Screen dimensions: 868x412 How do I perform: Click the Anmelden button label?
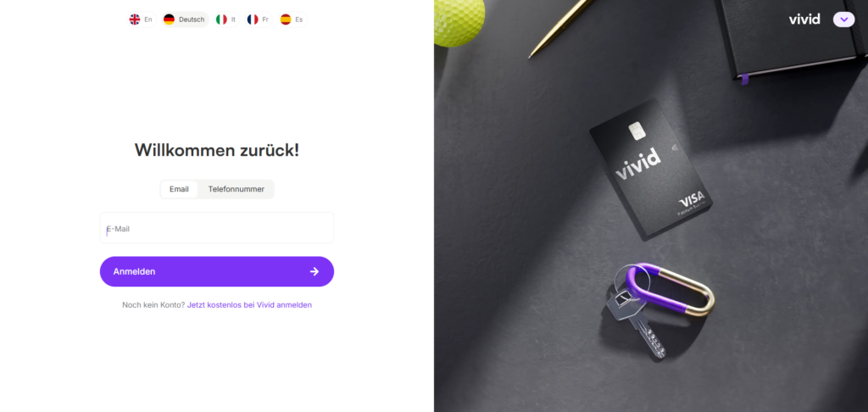click(x=135, y=271)
